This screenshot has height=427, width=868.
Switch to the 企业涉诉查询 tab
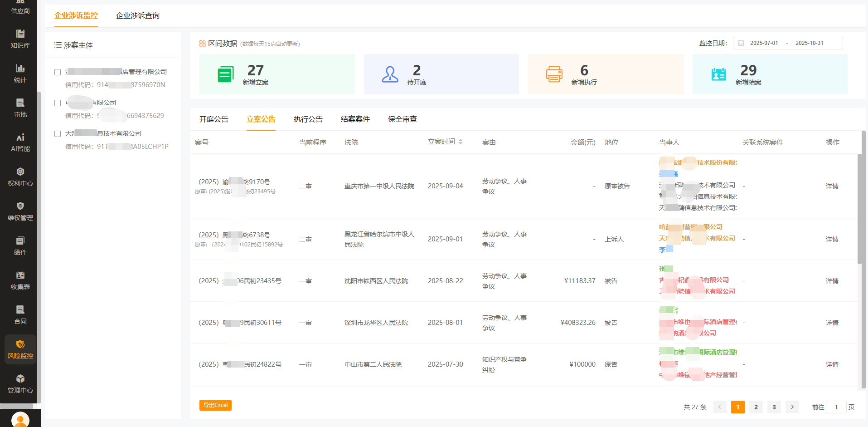137,15
